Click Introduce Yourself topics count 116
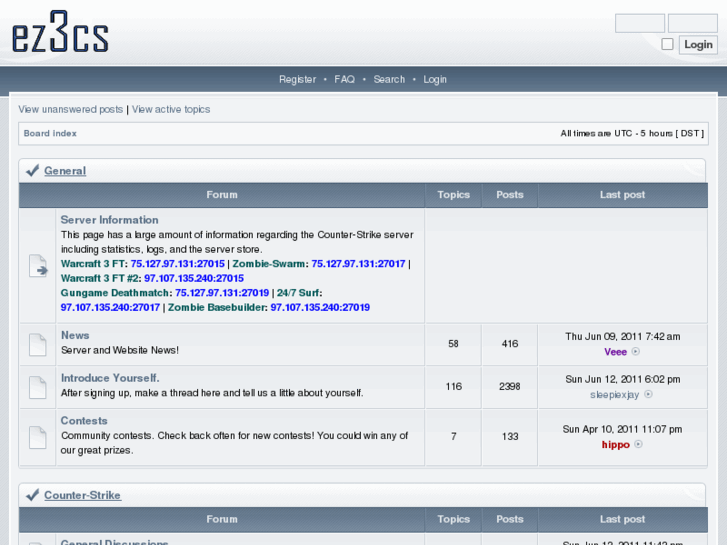727x545 pixels. pyautogui.click(x=453, y=386)
